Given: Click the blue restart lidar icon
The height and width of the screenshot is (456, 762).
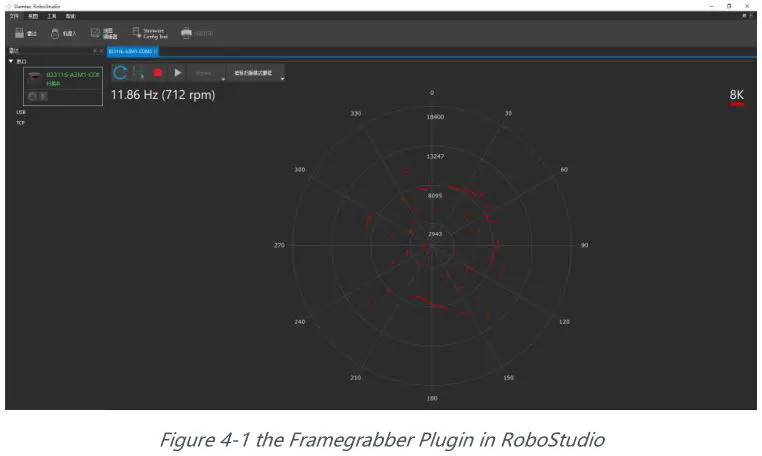Looking at the screenshot, I should click(120, 73).
